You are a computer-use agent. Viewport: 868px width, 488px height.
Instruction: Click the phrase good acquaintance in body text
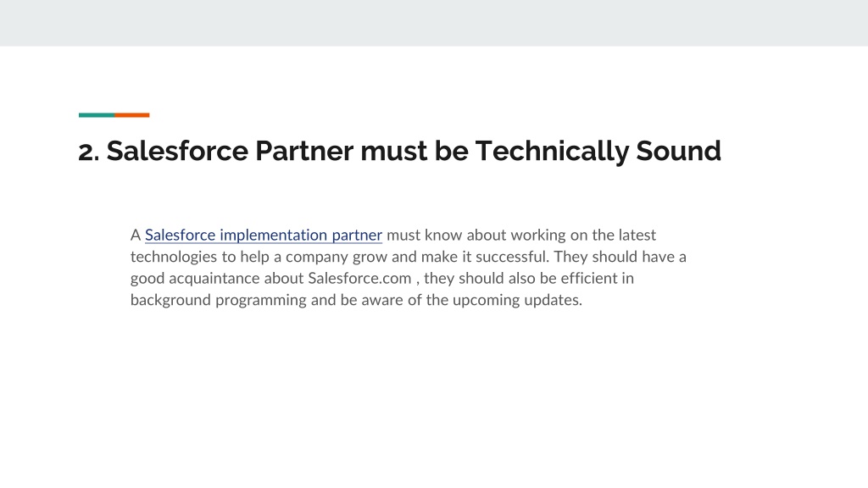coord(196,278)
